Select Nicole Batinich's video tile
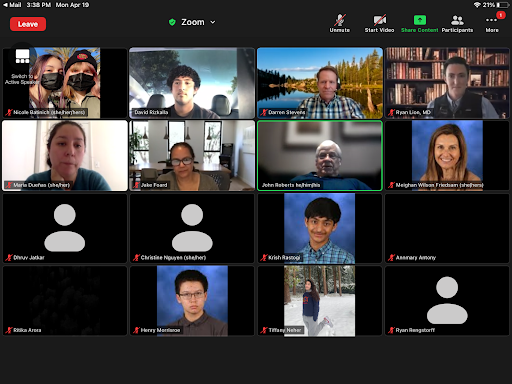512x384 pixels. pos(65,83)
